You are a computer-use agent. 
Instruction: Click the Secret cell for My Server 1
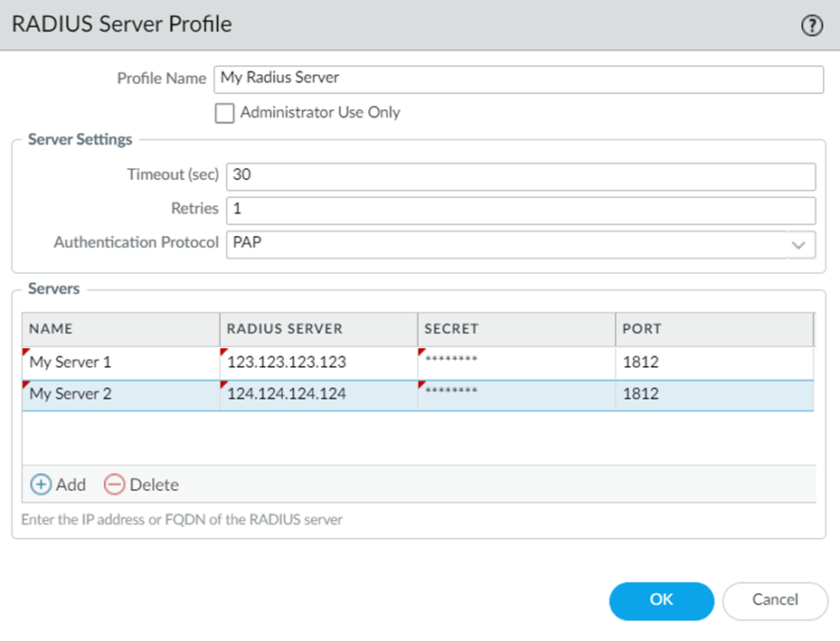click(516, 363)
